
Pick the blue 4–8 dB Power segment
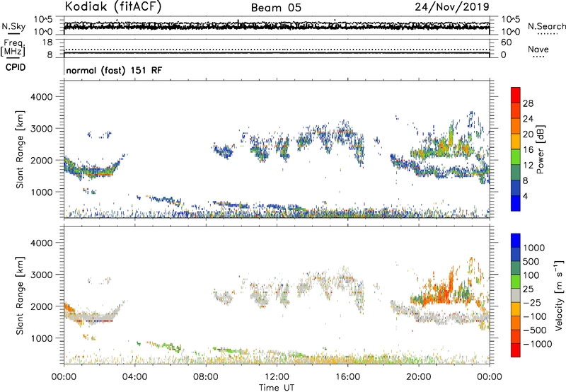click(516, 188)
